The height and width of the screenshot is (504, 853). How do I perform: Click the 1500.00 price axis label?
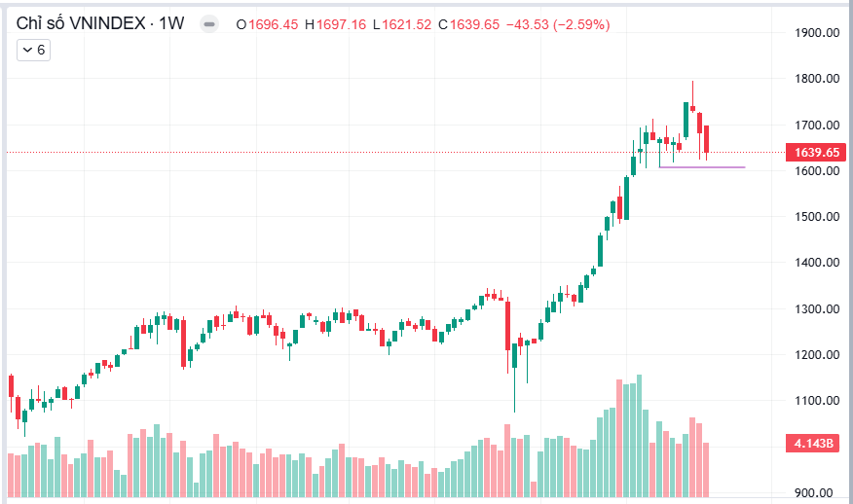[817, 216]
